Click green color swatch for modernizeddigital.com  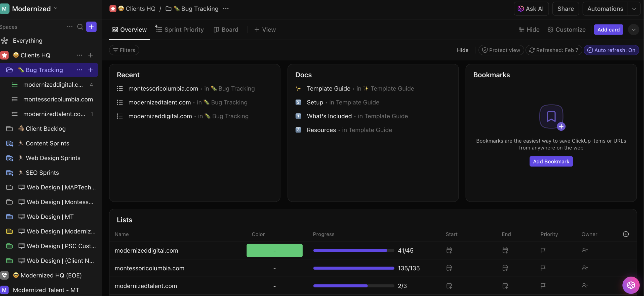coord(274,250)
